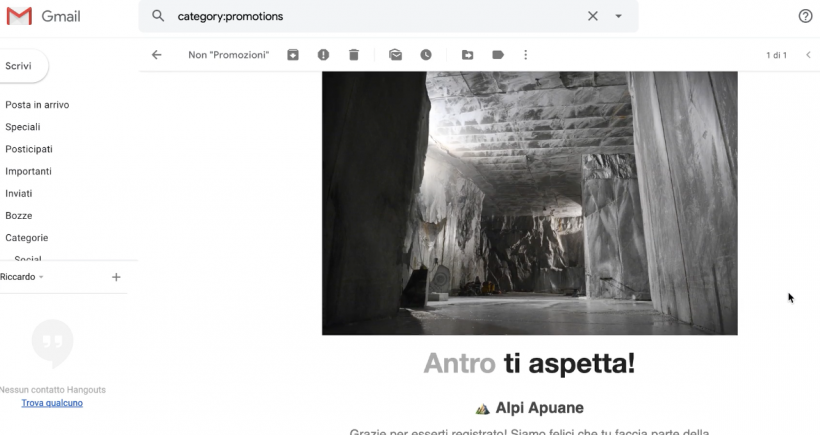The width and height of the screenshot is (820, 435).
Task: Report the email as spam
Action: coord(323,55)
